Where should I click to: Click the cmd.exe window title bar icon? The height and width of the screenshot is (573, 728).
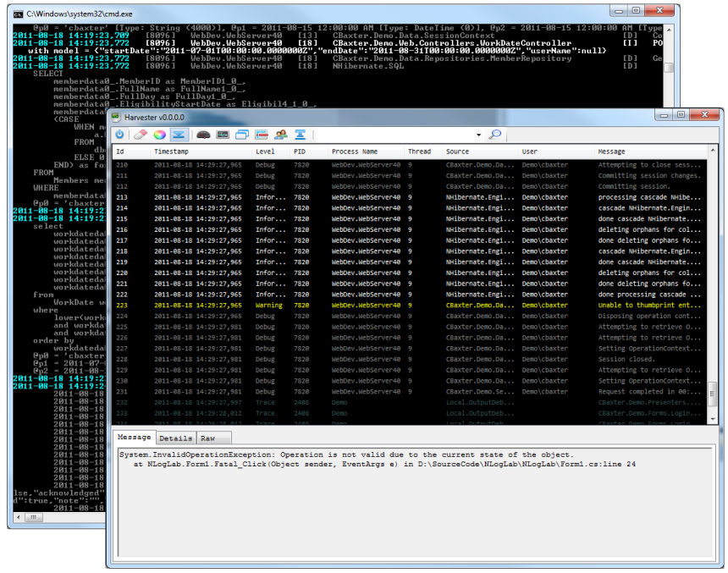18,14
